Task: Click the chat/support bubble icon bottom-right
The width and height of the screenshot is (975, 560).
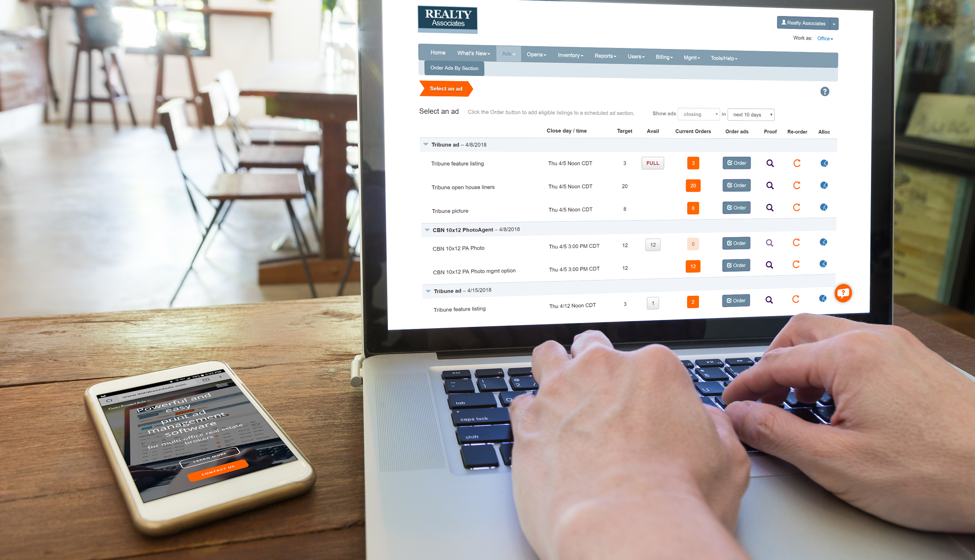Action: tap(842, 293)
